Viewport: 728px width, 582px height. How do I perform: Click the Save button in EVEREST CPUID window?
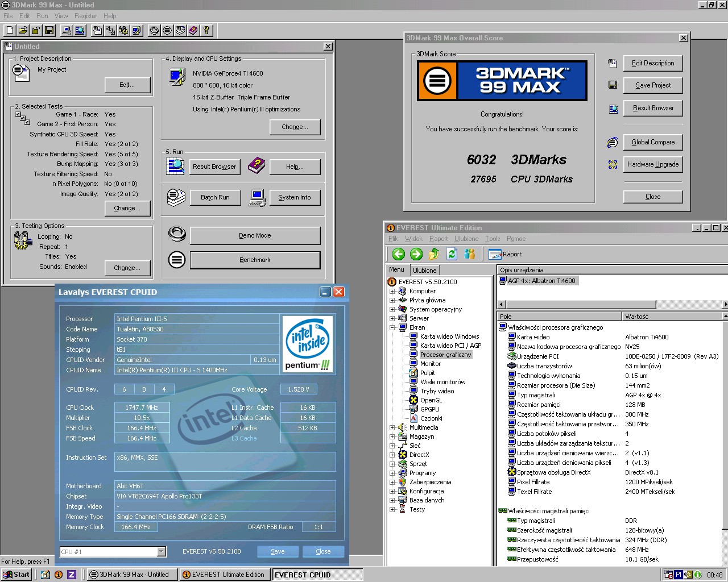(x=278, y=551)
